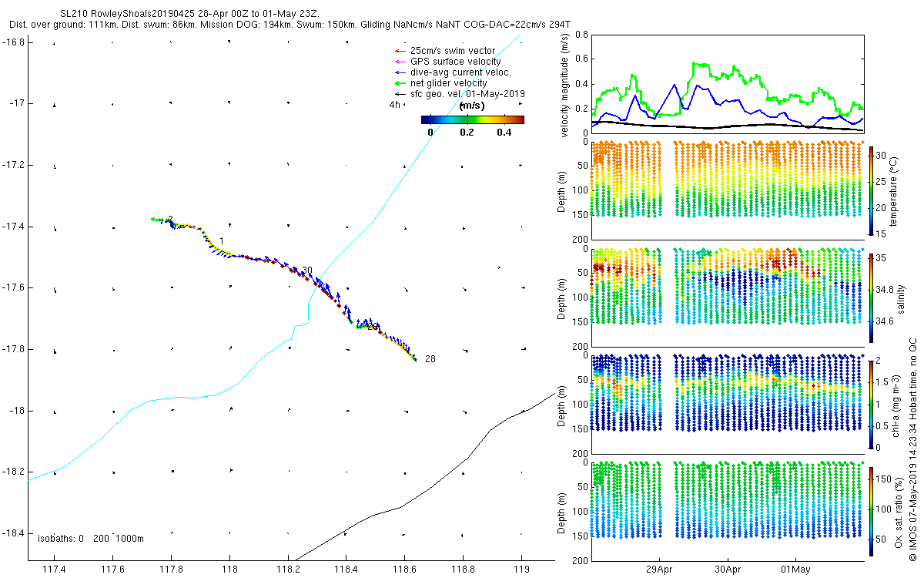This screenshot has width=924, height=578.
Task: Click the Ox. sat. ratio (%) colorbar
Action: pyautogui.click(x=872, y=510)
